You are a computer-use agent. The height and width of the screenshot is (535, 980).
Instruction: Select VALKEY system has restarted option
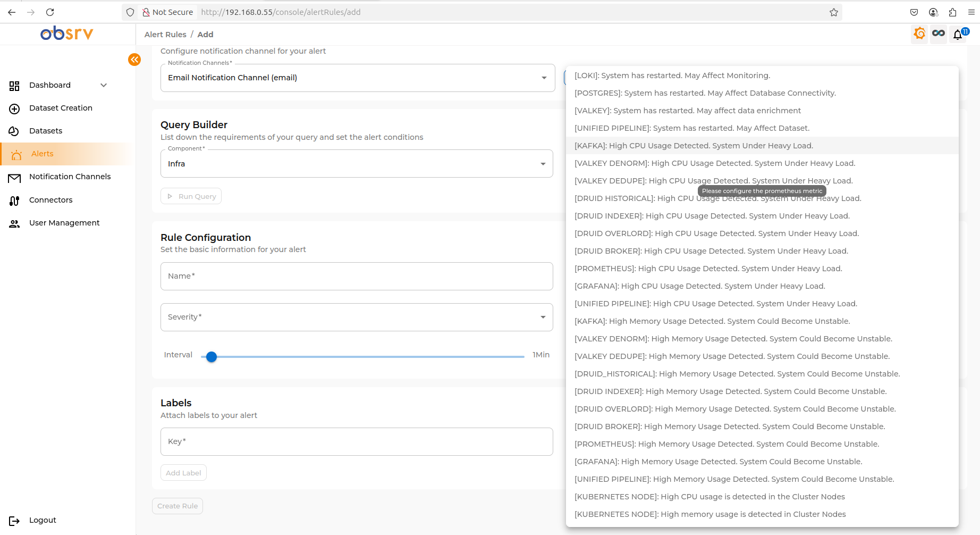(762, 111)
